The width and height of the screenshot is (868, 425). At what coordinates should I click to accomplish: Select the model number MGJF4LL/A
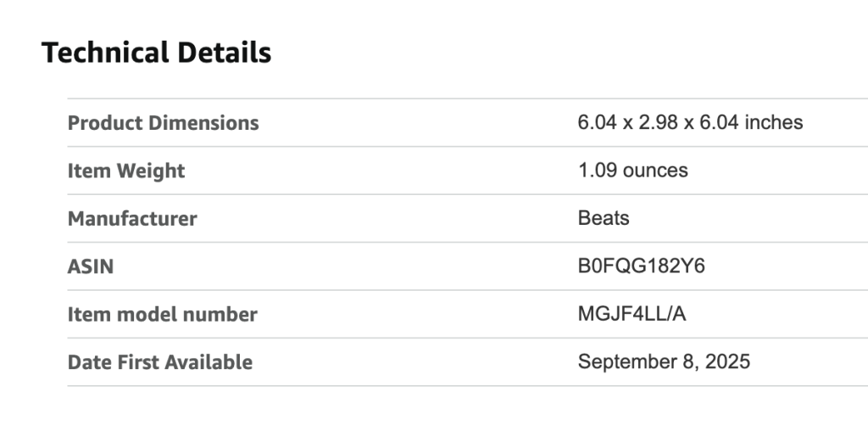632,314
